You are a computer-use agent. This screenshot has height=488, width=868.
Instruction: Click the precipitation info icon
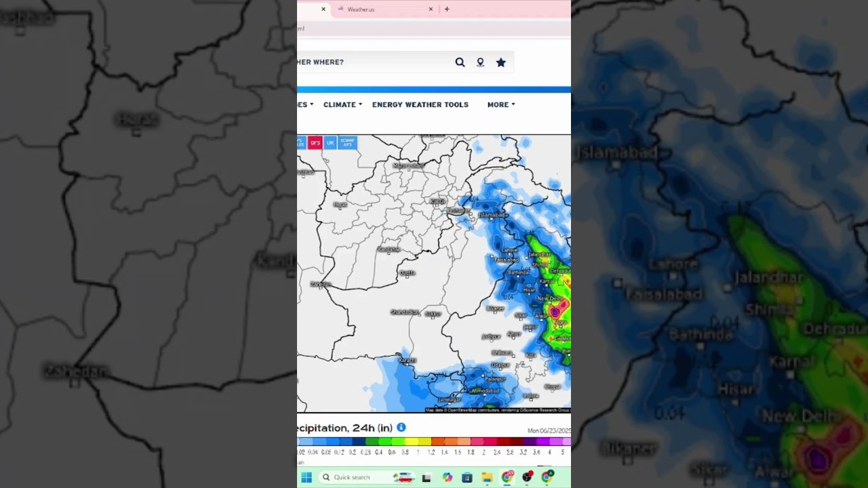[x=401, y=428]
